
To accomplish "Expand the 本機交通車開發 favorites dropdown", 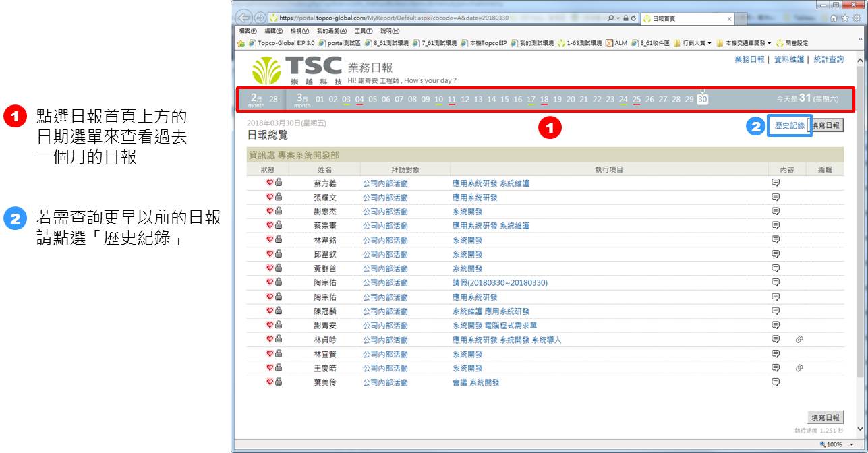I will coord(769,43).
